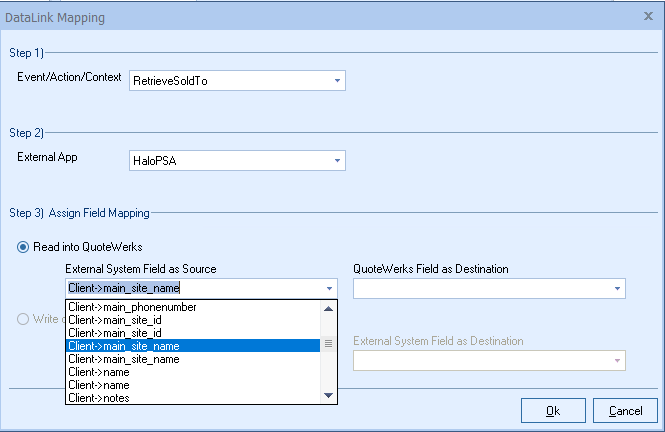The height and width of the screenshot is (432, 665).
Task: Choose Client->notes from the list
Action: tap(99, 398)
